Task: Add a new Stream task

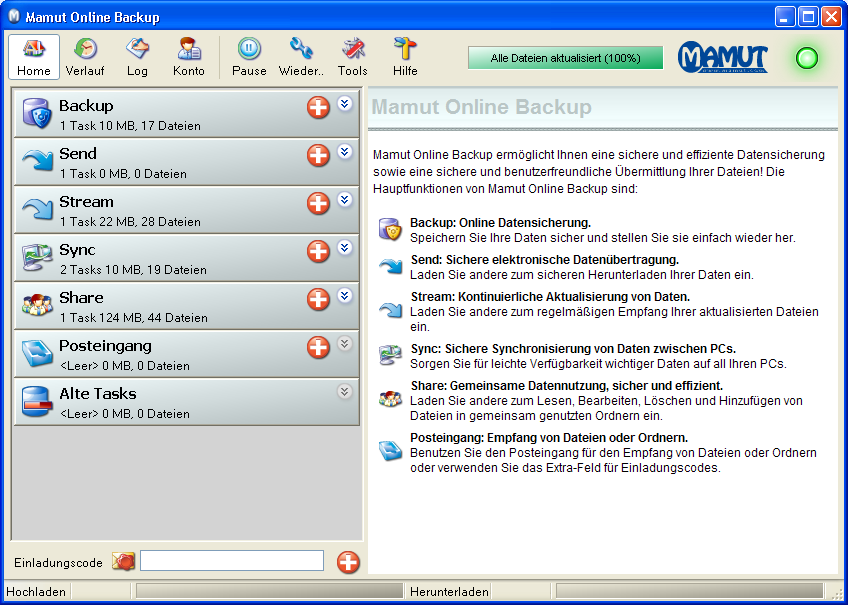Action: point(318,203)
